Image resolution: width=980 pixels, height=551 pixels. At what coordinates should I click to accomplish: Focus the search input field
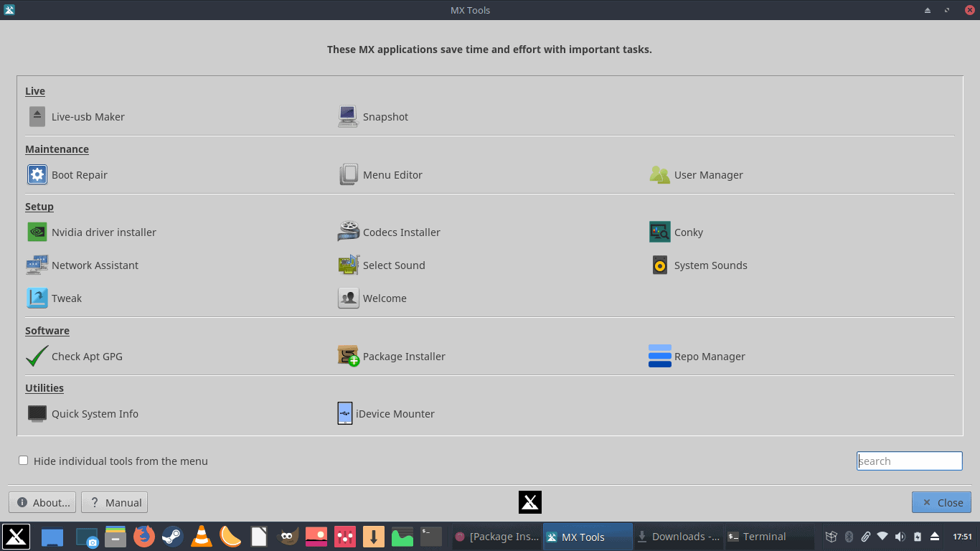pos(909,461)
